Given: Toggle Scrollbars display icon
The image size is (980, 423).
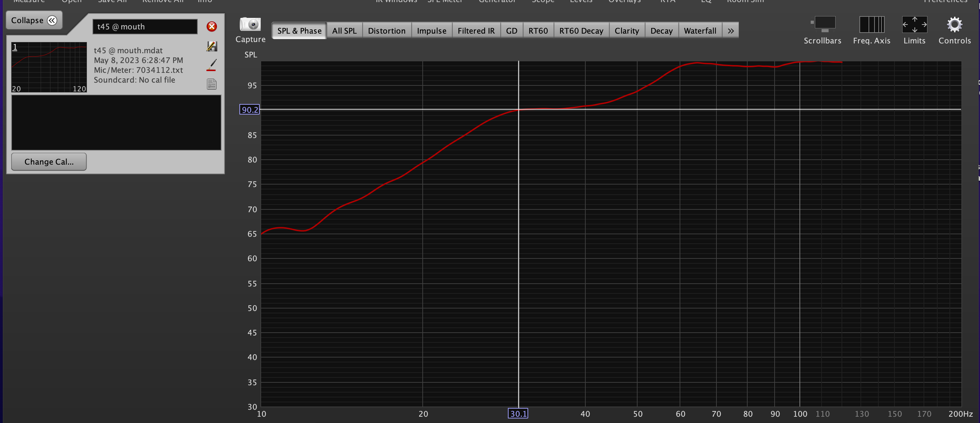Looking at the screenshot, I should coord(823,25).
